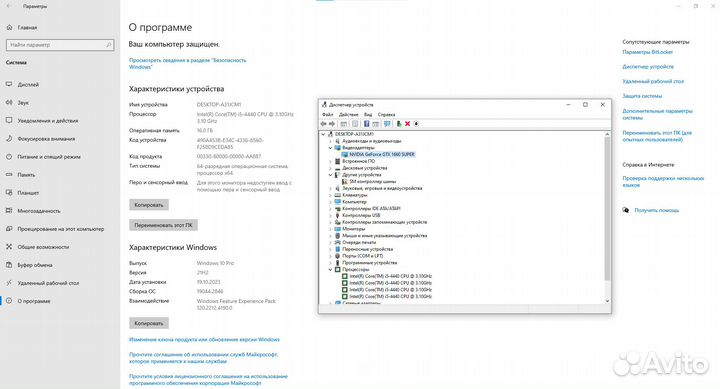The height and width of the screenshot is (389, 720).
Task: Collapse the Процессоры chevron
Action: coord(330,270)
